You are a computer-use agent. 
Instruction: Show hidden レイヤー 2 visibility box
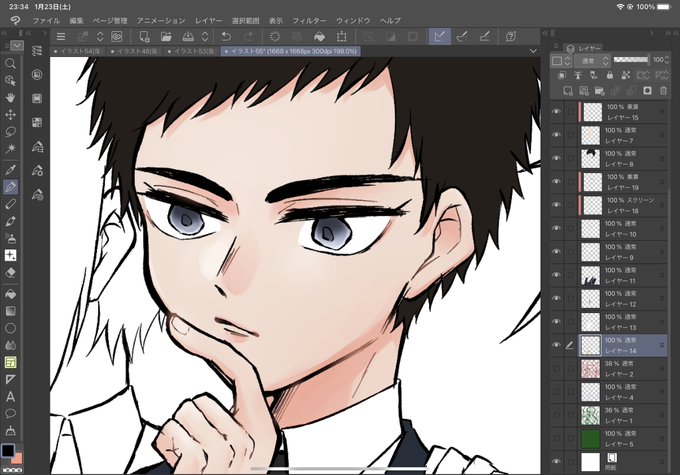click(556, 369)
